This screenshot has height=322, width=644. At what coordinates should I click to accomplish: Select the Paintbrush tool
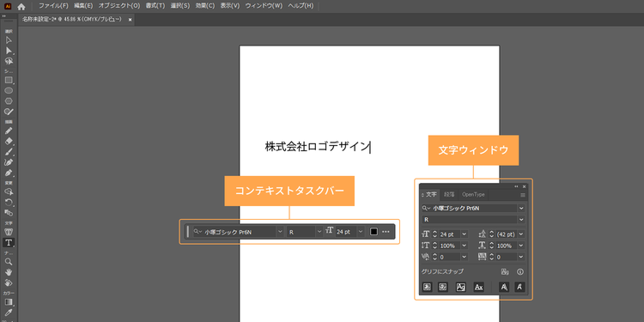pos(9,152)
